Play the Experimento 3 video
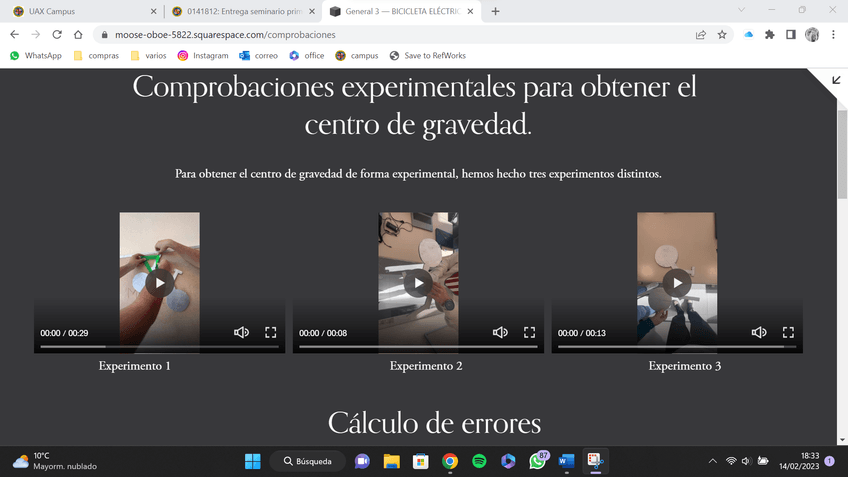 (x=677, y=283)
